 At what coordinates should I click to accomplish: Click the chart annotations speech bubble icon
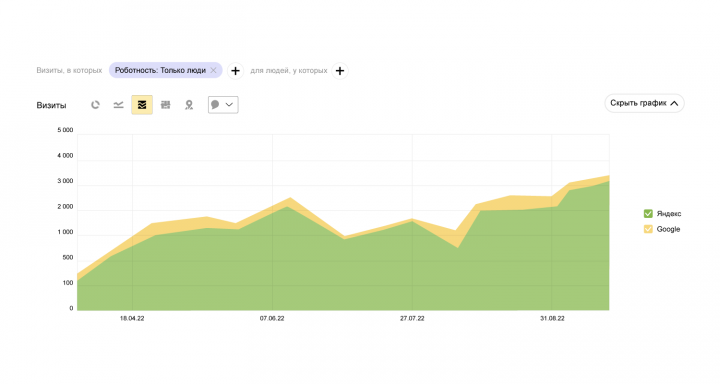click(215, 105)
